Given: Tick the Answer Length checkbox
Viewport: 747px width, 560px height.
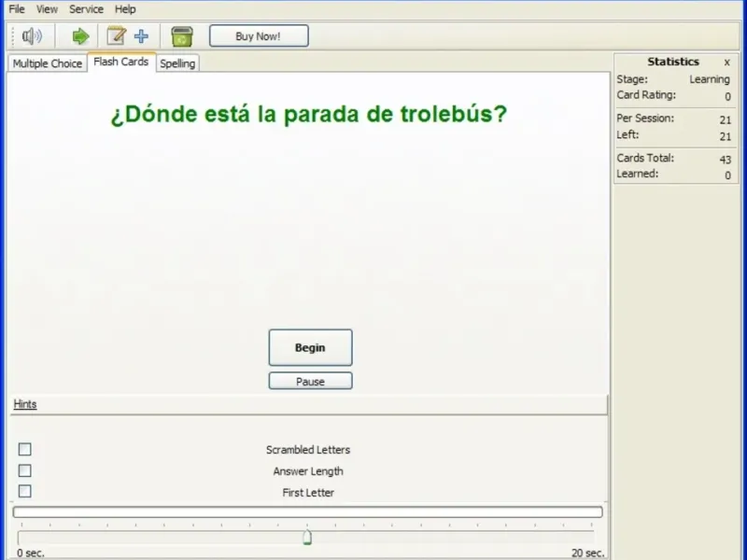Looking at the screenshot, I should [x=25, y=470].
